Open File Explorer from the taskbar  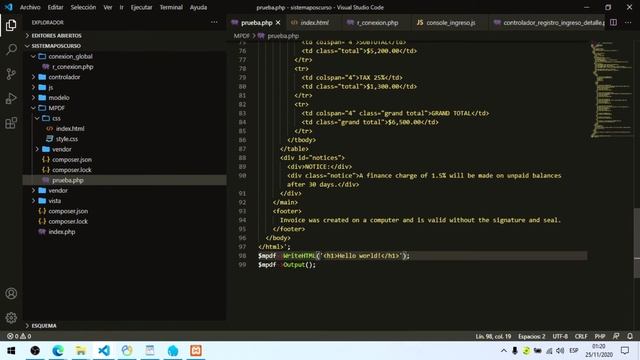(x=81, y=351)
